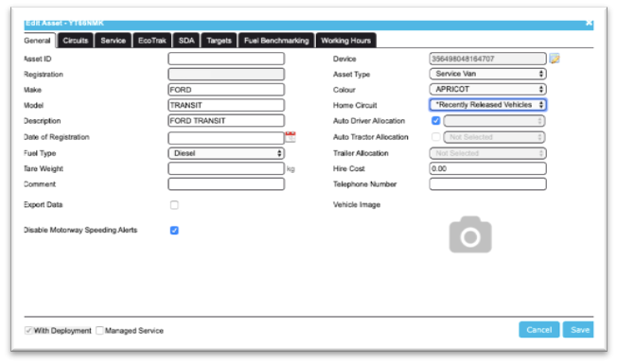
Task: Switch to the Working Hours tab
Action: 346,41
